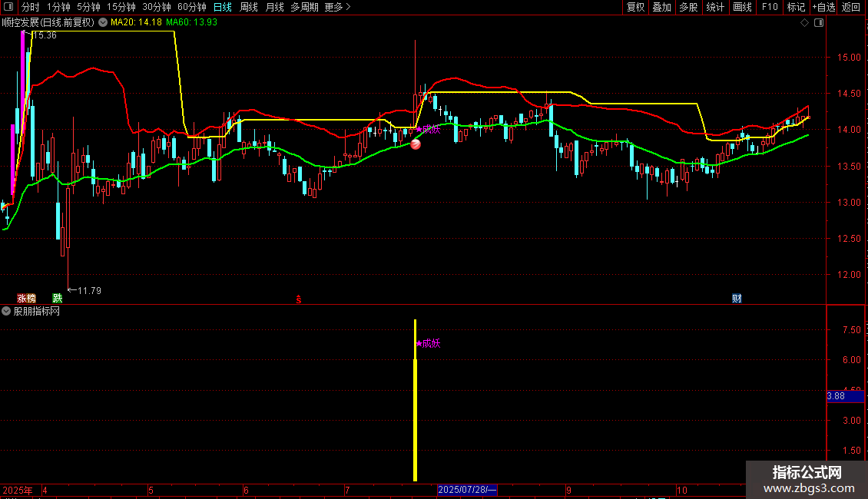Click the 成妖 star label on main chart
Image resolution: width=868 pixels, height=499 pixels.
click(428, 130)
